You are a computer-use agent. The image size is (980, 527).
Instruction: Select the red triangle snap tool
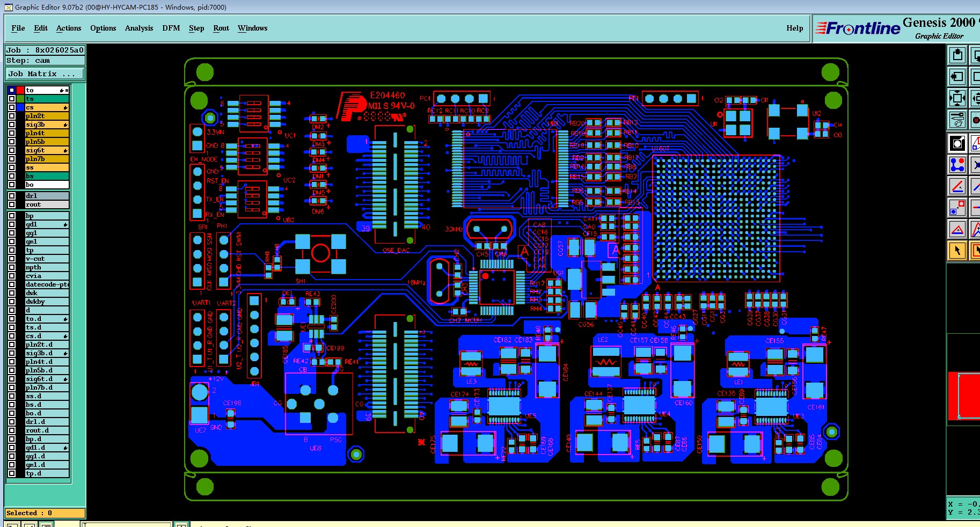(x=957, y=229)
